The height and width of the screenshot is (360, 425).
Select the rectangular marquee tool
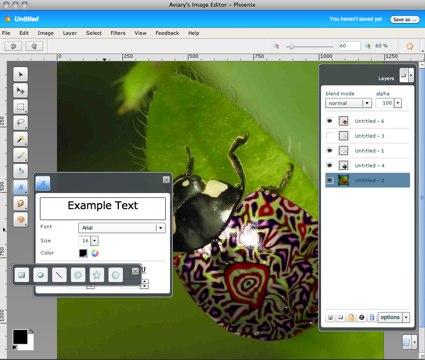(x=20, y=107)
